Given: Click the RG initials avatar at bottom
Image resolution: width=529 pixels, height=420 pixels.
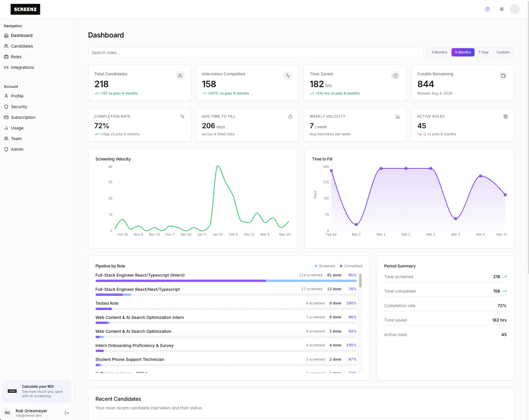Looking at the screenshot, I should (x=7, y=413).
